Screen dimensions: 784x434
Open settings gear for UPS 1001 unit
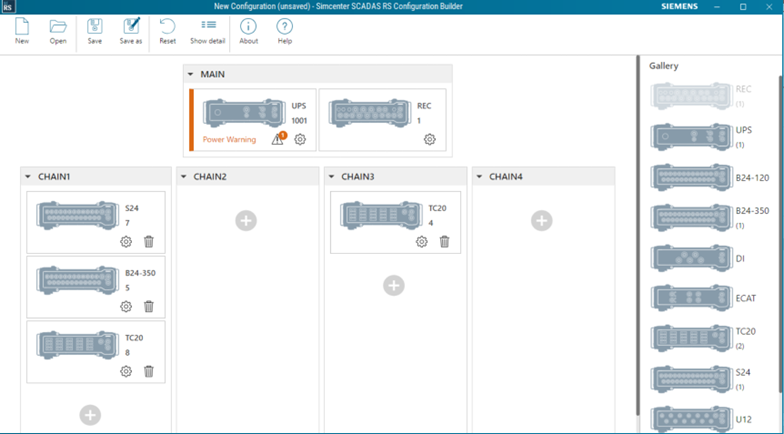[x=300, y=140]
